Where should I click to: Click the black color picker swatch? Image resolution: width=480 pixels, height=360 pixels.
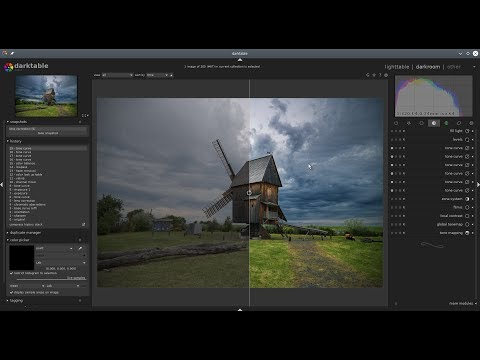(21, 257)
